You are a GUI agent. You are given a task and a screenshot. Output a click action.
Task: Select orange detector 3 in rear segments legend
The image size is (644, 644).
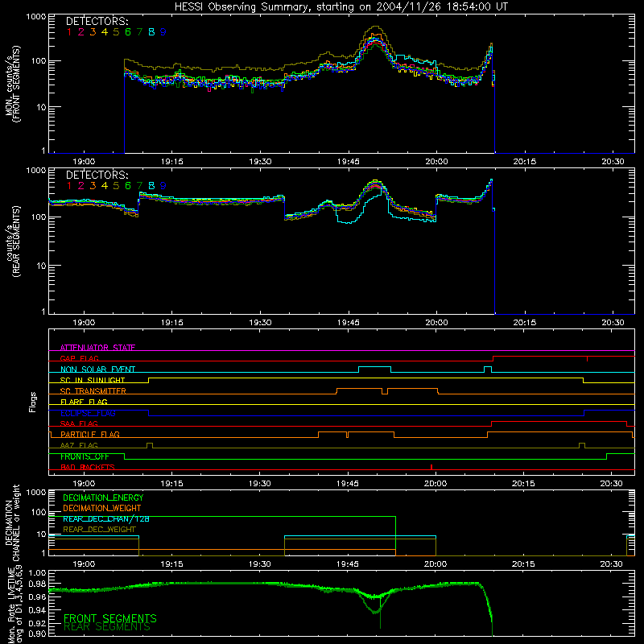pyautogui.click(x=93, y=186)
